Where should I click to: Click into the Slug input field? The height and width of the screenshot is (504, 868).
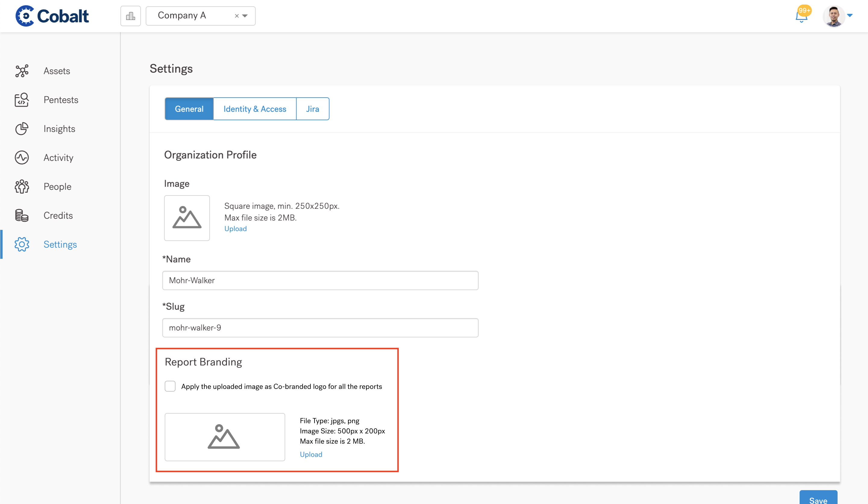coord(320,328)
